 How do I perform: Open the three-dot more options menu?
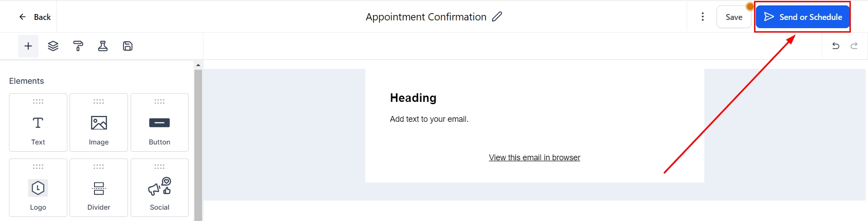(x=703, y=17)
